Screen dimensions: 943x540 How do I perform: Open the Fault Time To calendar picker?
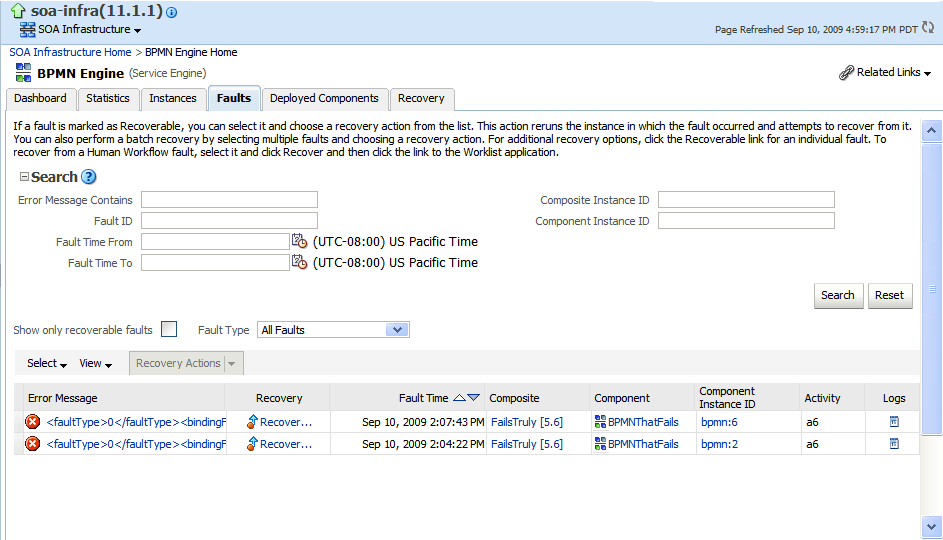pyautogui.click(x=299, y=262)
